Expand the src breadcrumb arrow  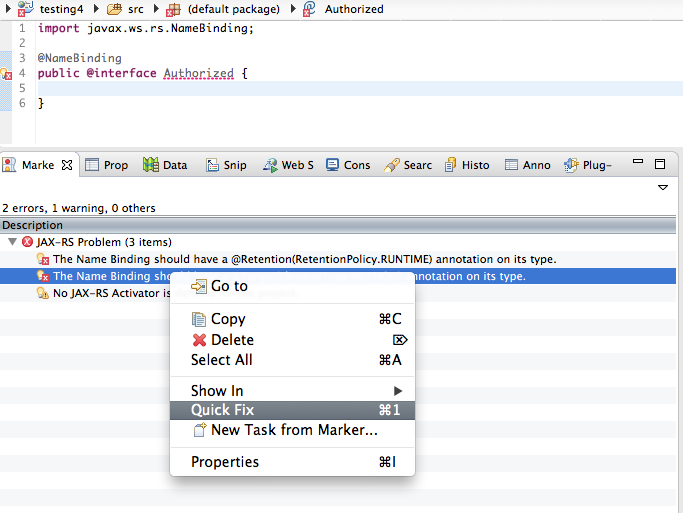(97, 9)
